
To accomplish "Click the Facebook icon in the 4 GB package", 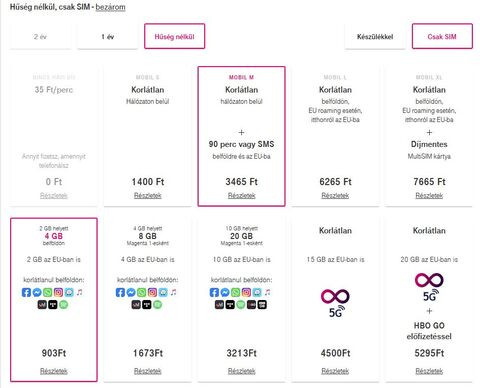I will (26, 292).
